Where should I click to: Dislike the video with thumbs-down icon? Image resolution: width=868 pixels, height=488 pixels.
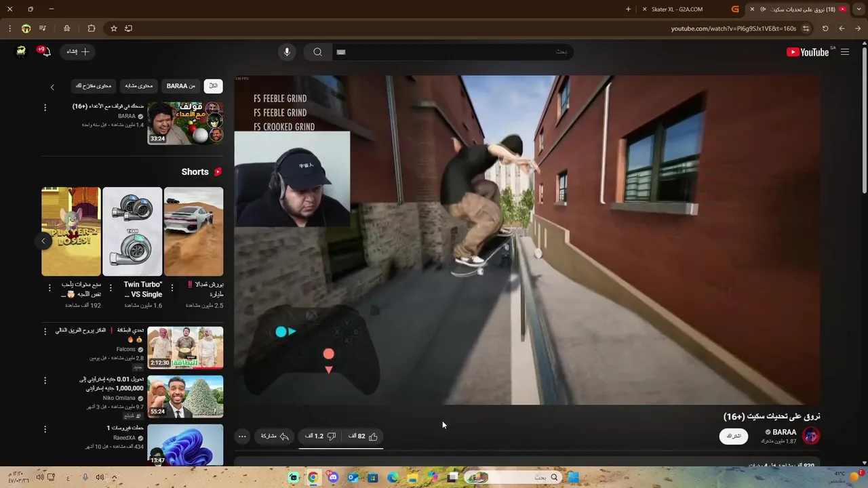320,436
